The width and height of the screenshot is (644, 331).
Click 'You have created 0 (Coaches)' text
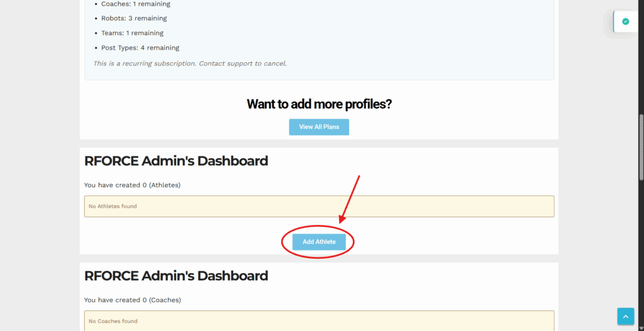pos(132,300)
